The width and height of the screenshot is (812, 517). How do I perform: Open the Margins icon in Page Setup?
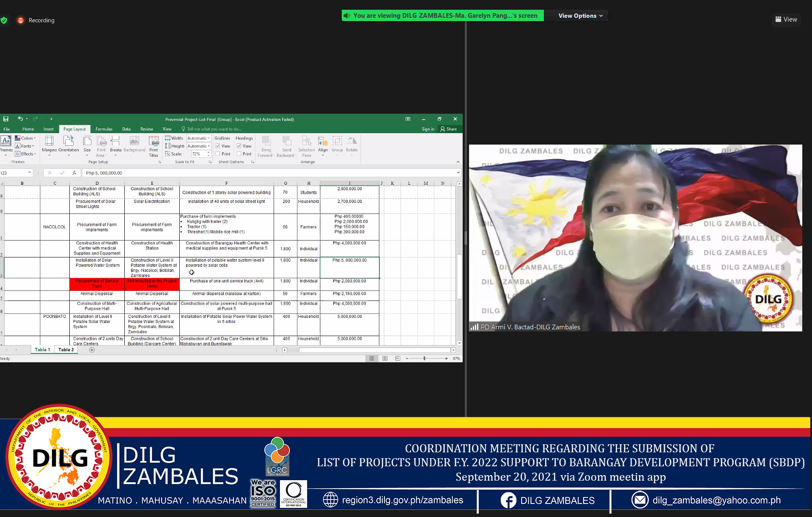pos(49,141)
